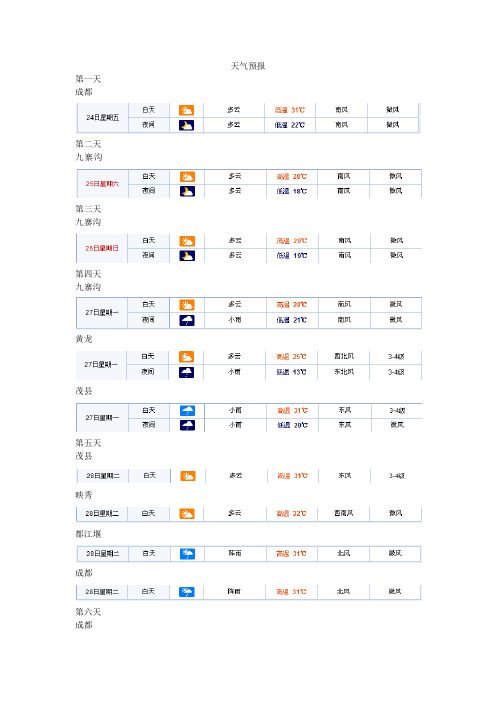Viewport: 496px width, 702px height.
Task: Click the 第二天 heading
Action: coord(88,144)
